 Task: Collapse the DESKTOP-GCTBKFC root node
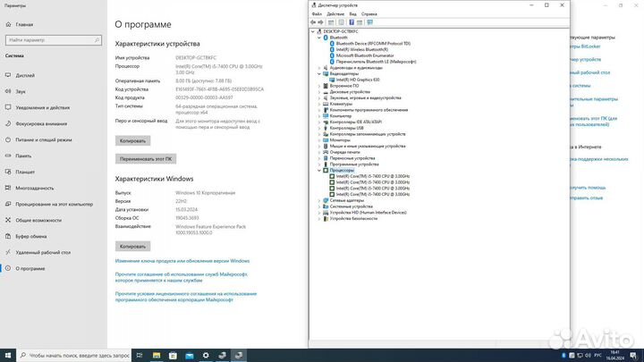(x=313, y=31)
